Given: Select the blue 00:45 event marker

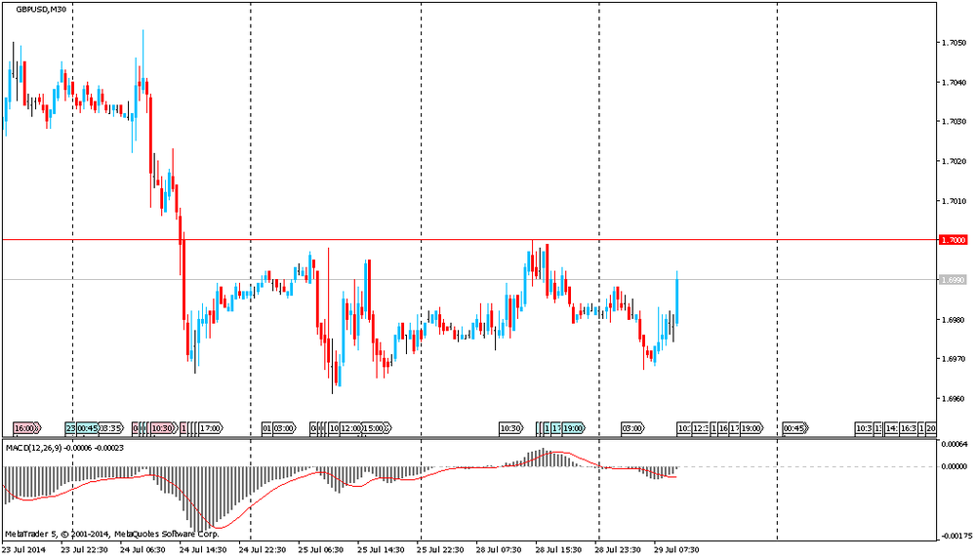Looking at the screenshot, I should [87, 428].
